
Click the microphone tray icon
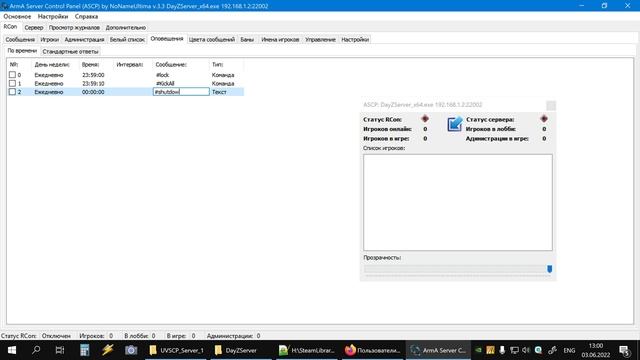tap(502, 350)
